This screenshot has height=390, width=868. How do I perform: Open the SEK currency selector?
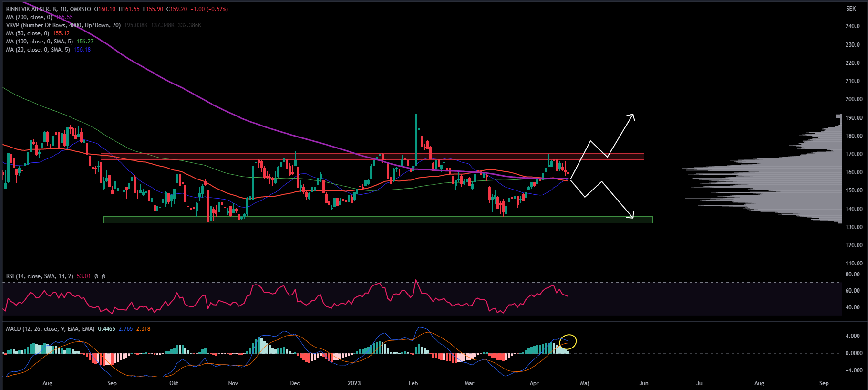pyautogui.click(x=851, y=9)
